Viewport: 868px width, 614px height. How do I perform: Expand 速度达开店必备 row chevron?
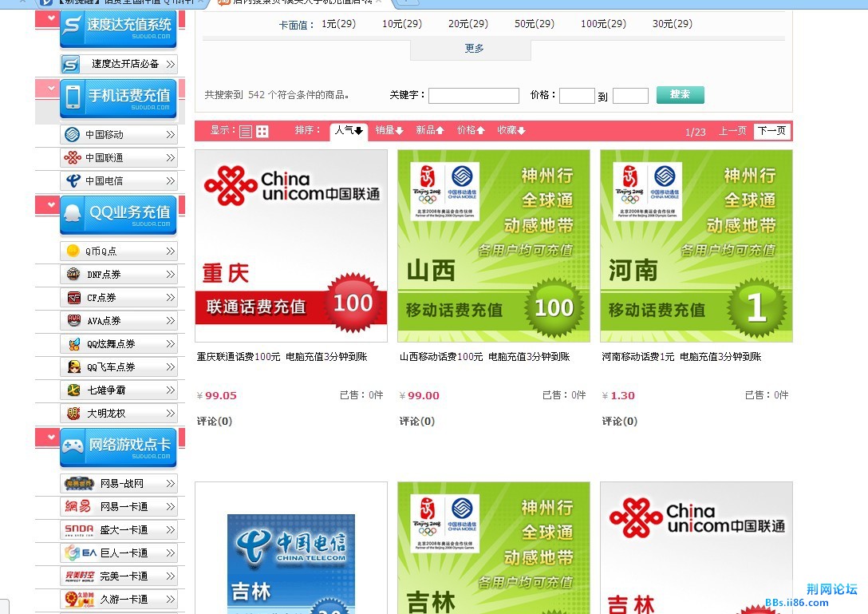click(x=171, y=65)
